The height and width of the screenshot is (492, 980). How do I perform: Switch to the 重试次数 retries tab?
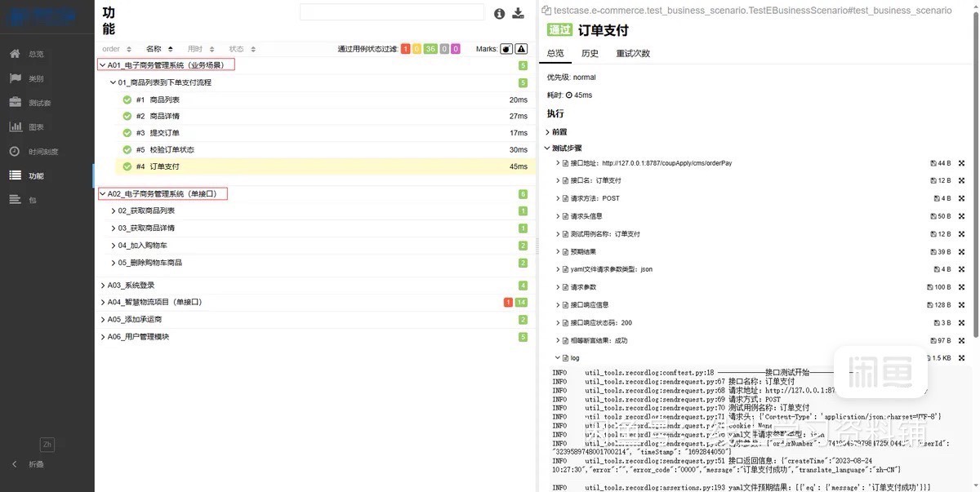[633, 54]
